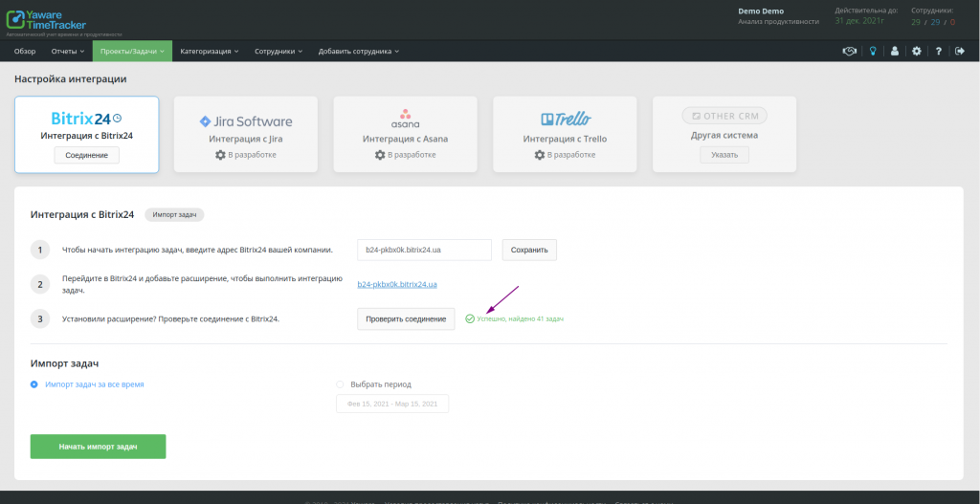Click the blue lightbulb tips icon
This screenshot has height=504, width=980.
pos(873,52)
